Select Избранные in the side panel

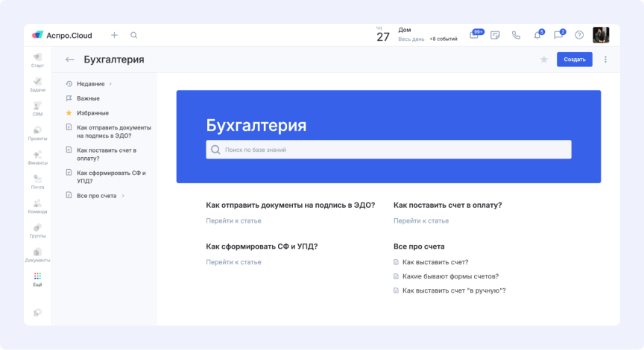(92, 113)
